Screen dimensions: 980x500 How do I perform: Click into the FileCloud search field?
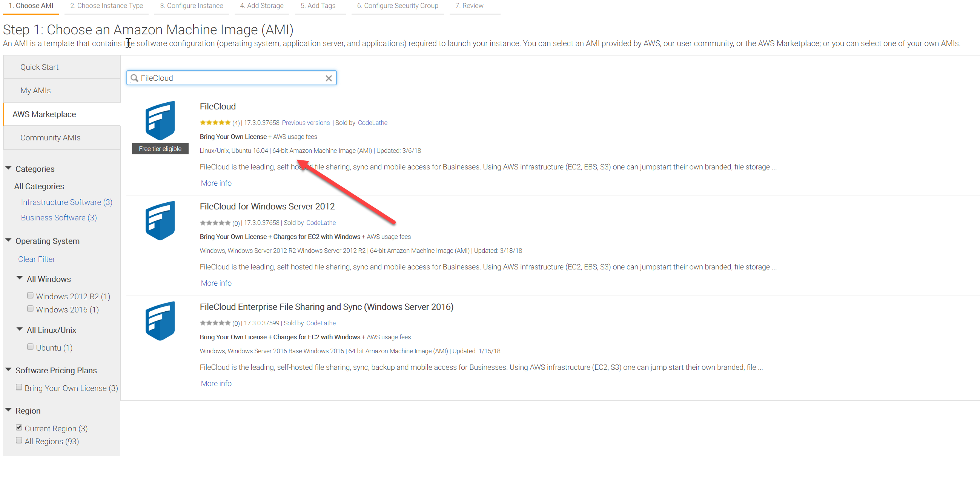tap(228, 78)
